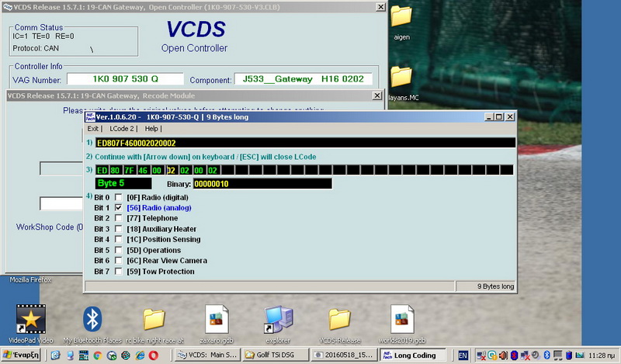Click the Binary value field 00000010
This screenshot has width=621, height=364.
tap(262, 183)
